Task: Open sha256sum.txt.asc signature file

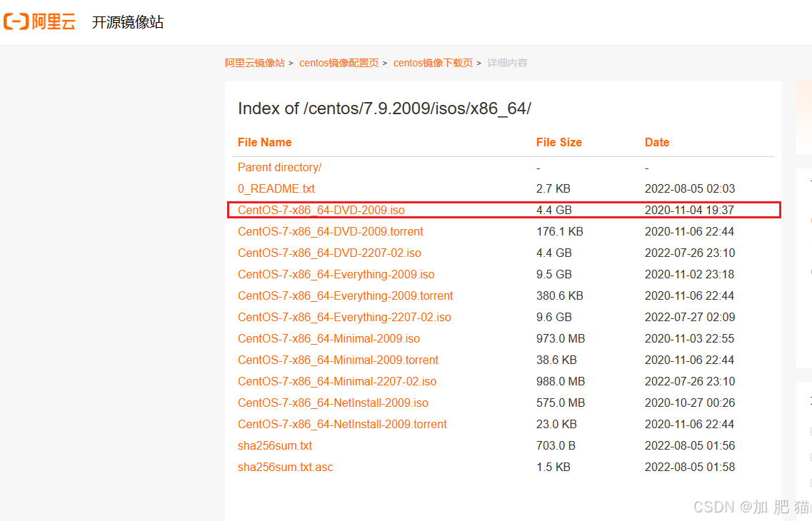Action: pyautogui.click(x=286, y=467)
